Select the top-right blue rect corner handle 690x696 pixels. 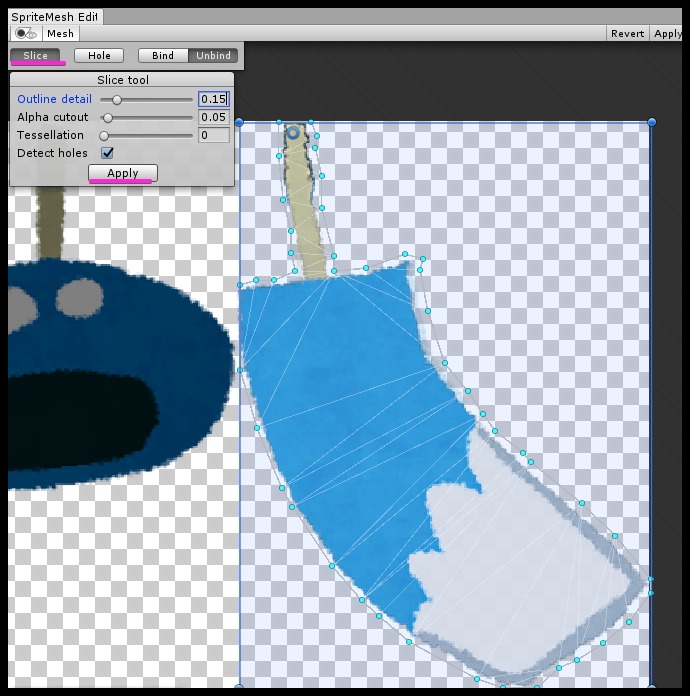[652, 122]
